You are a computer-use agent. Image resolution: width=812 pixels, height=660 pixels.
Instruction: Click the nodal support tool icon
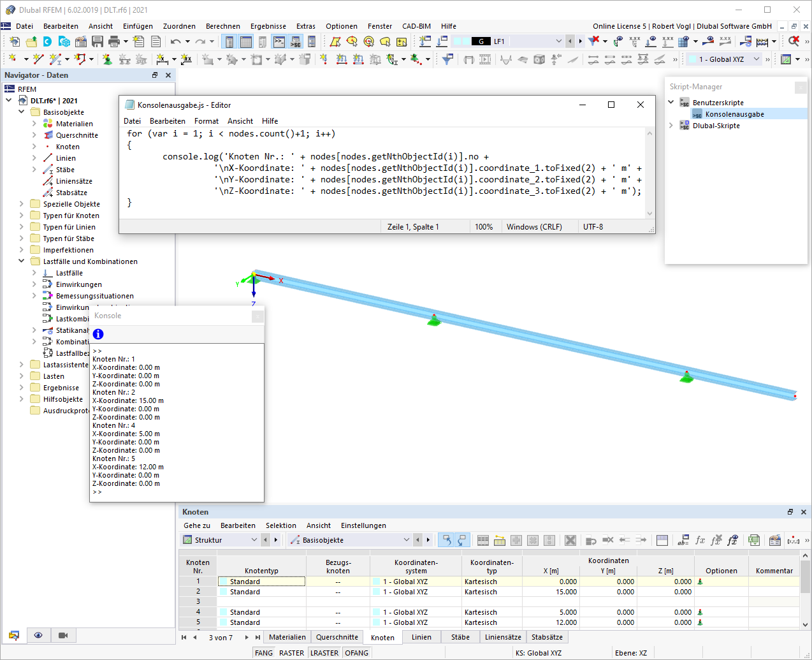pos(107,59)
